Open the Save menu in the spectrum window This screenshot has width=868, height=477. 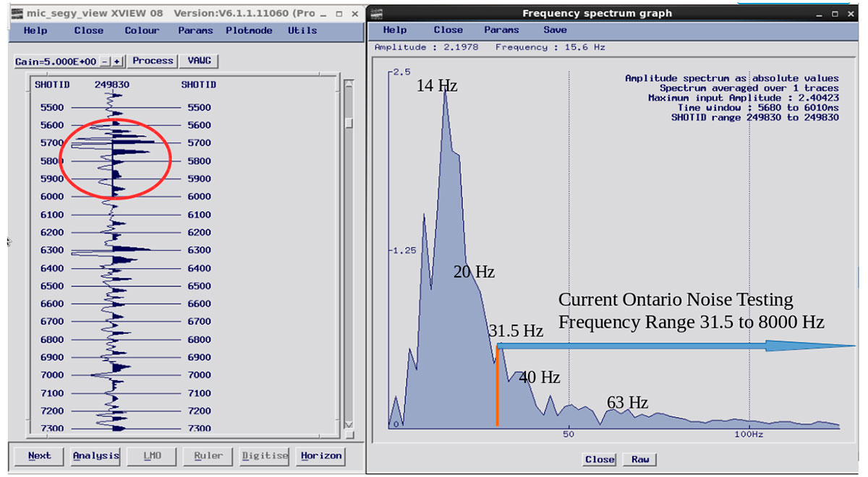pos(555,30)
